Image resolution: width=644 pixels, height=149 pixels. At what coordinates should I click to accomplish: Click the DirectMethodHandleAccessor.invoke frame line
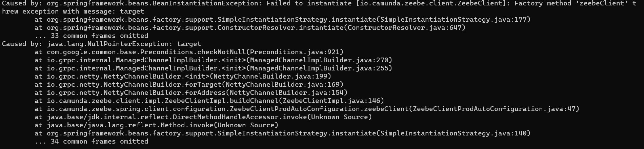point(203,117)
